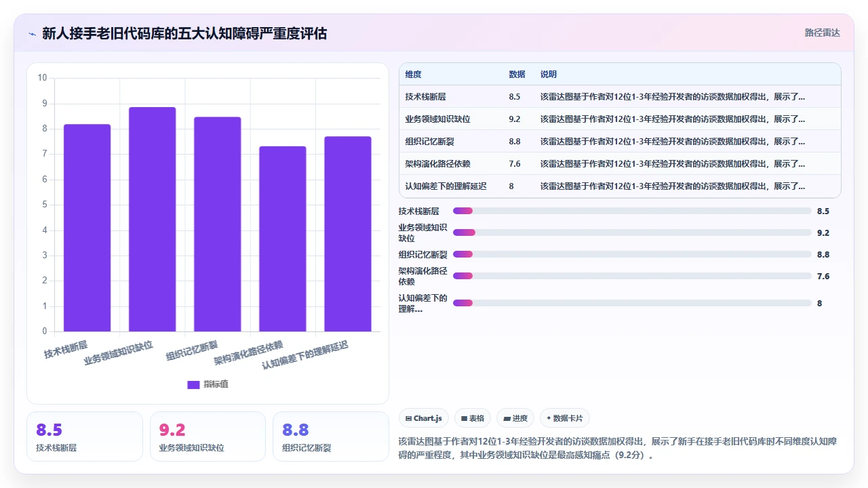Image resolution: width=868 pixels, height=488 pixels.
Task: Click the 7.6 value beside the progress bar
Action: tap(823, 277)
